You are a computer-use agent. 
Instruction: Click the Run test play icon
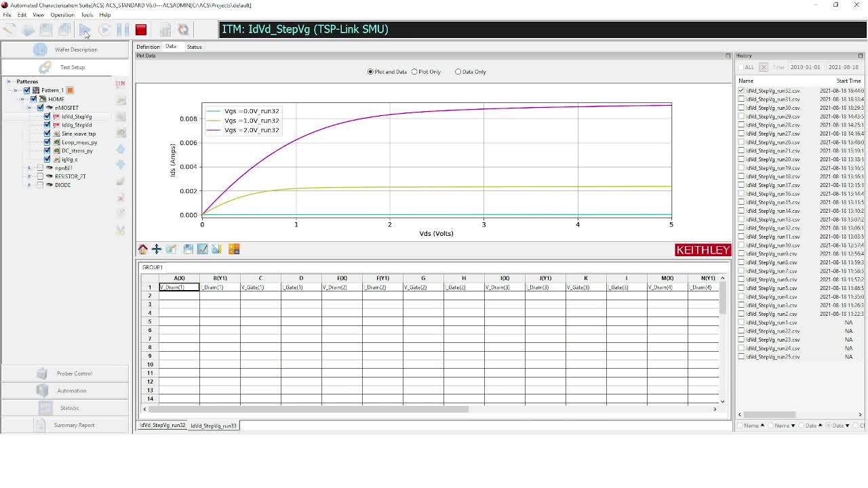tap(85, 30)
